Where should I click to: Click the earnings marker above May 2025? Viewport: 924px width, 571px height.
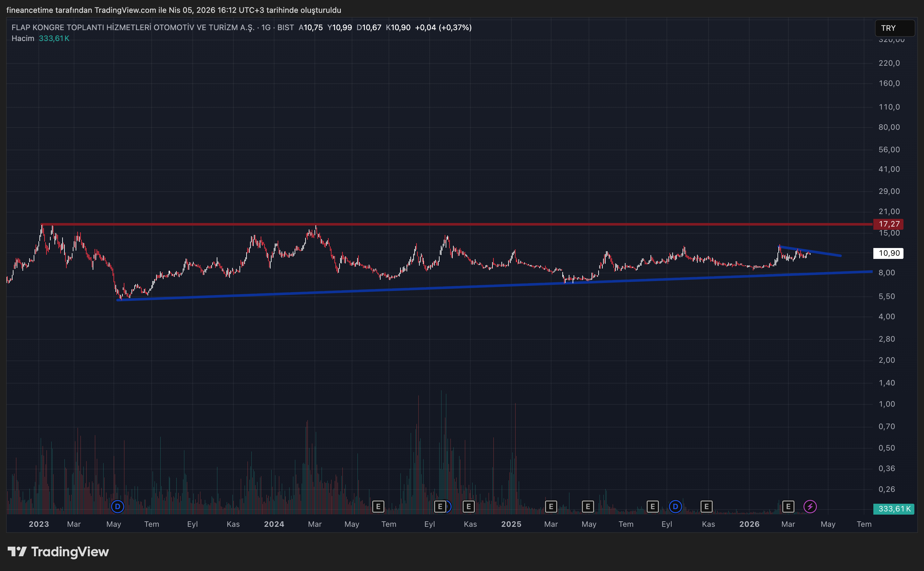588,506
